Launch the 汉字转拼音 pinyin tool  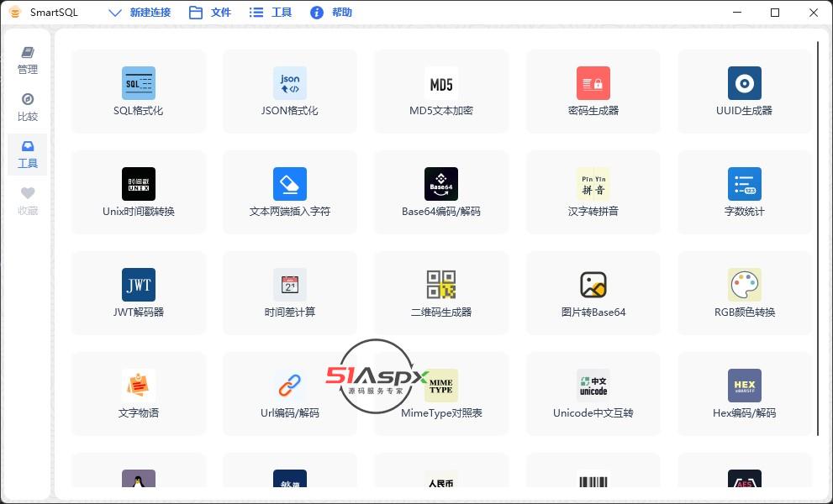pos(593,192)
